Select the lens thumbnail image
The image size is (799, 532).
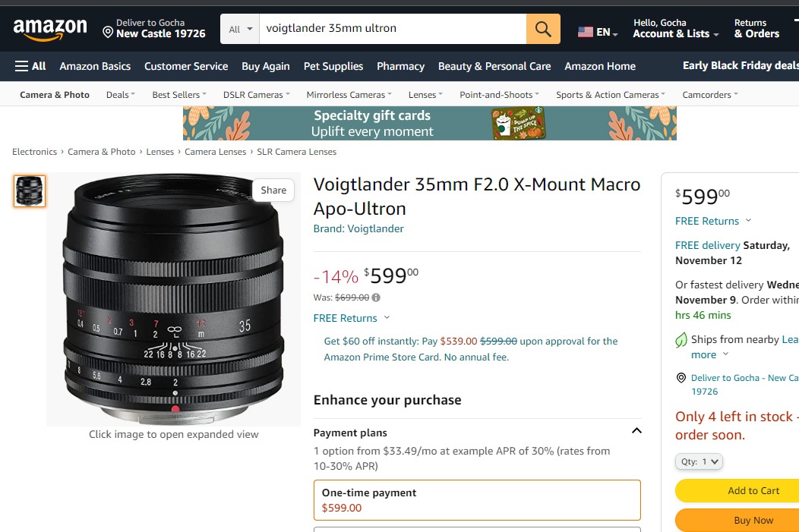[x=30, y=191]
